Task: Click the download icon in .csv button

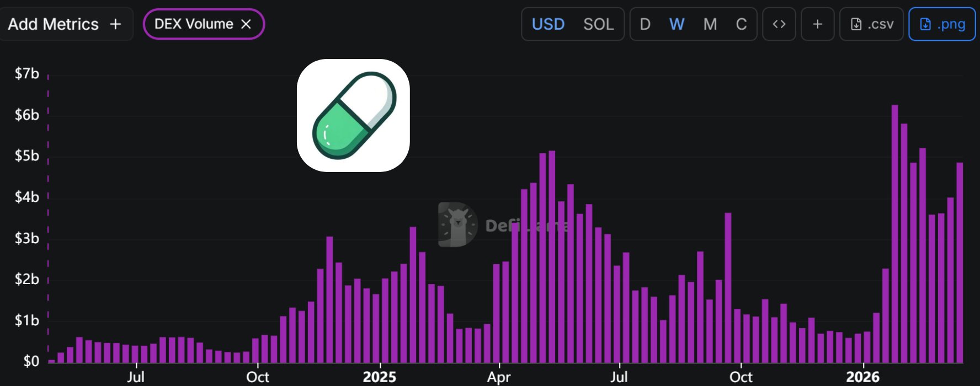Action: pyautogui.click(x=856, y=24)
